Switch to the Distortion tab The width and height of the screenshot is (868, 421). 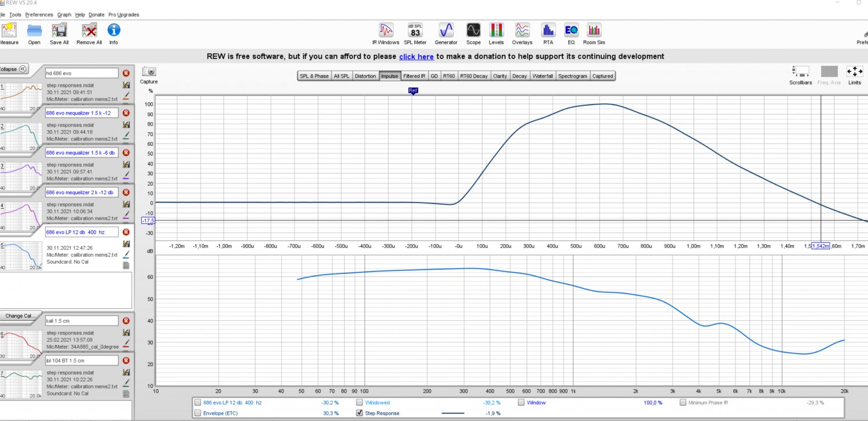pyautogui.click(x=365, y=76)
